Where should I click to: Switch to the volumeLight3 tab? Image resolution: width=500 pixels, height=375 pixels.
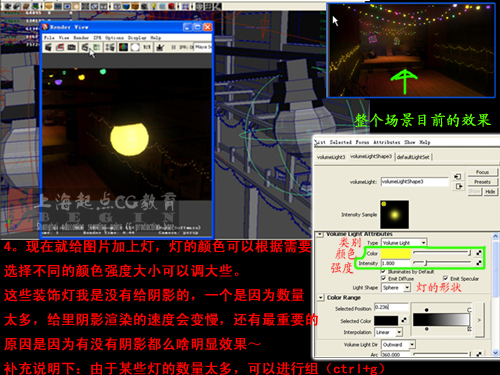pyautogui.click(x=331, y=157)
